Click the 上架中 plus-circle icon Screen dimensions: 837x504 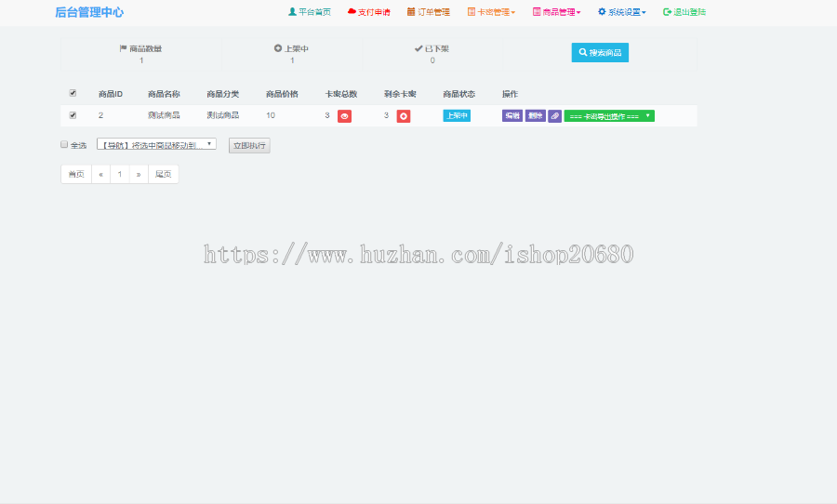click(x=277, y=48)
